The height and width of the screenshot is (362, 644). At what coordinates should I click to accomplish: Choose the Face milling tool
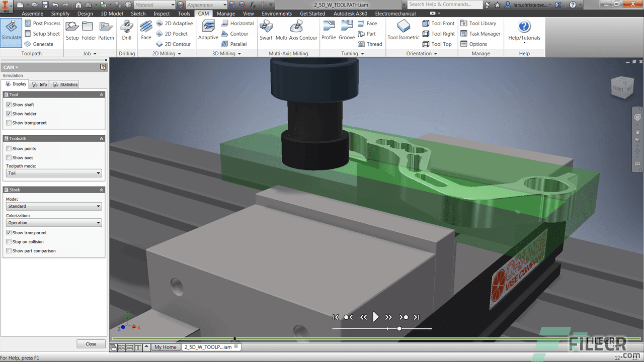[146, 30]
